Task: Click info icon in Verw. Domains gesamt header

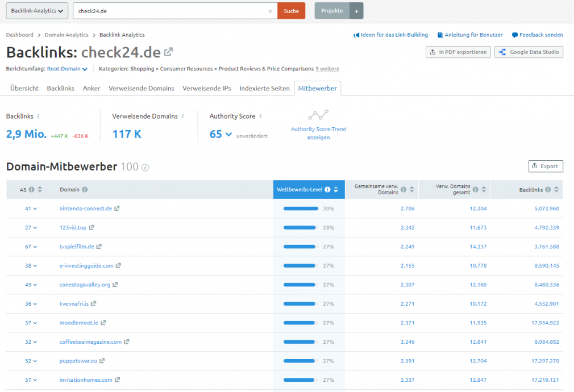Action: point(475,190)
